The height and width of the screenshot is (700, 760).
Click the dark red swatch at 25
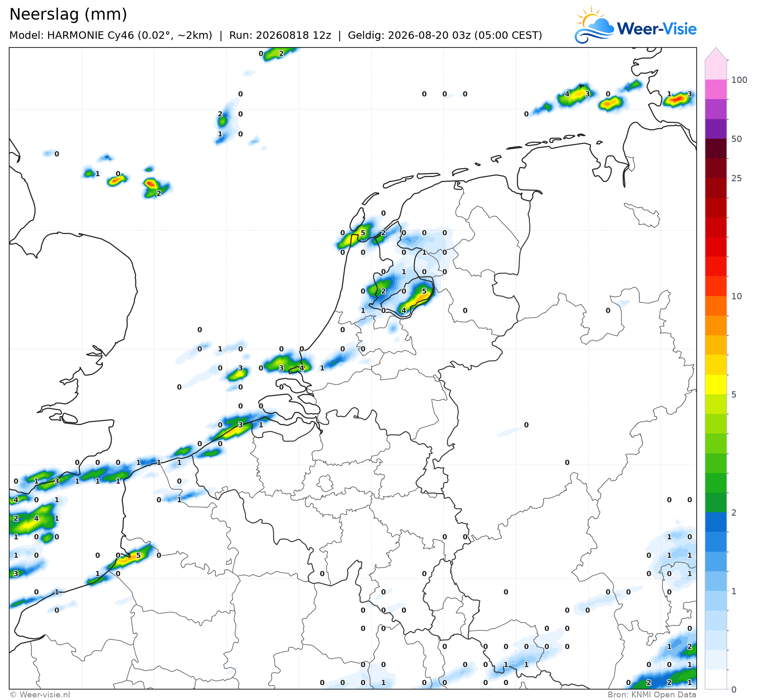(x=716, y=168)
